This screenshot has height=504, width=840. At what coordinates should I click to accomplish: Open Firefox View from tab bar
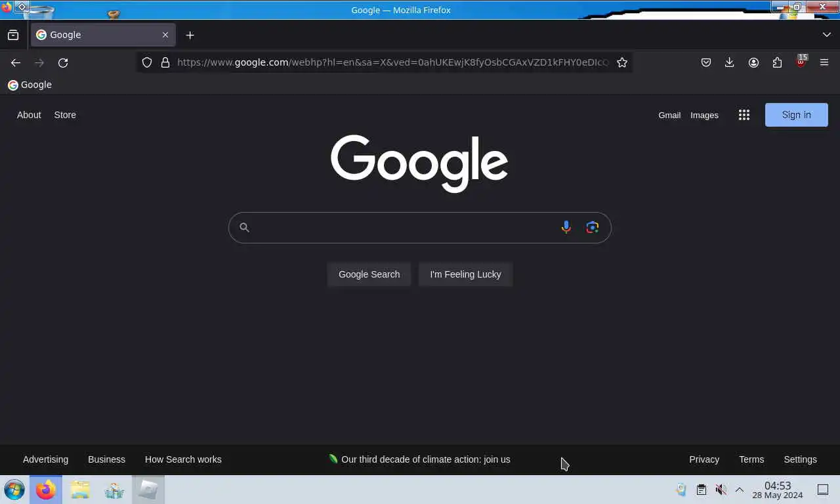(13, 35)
